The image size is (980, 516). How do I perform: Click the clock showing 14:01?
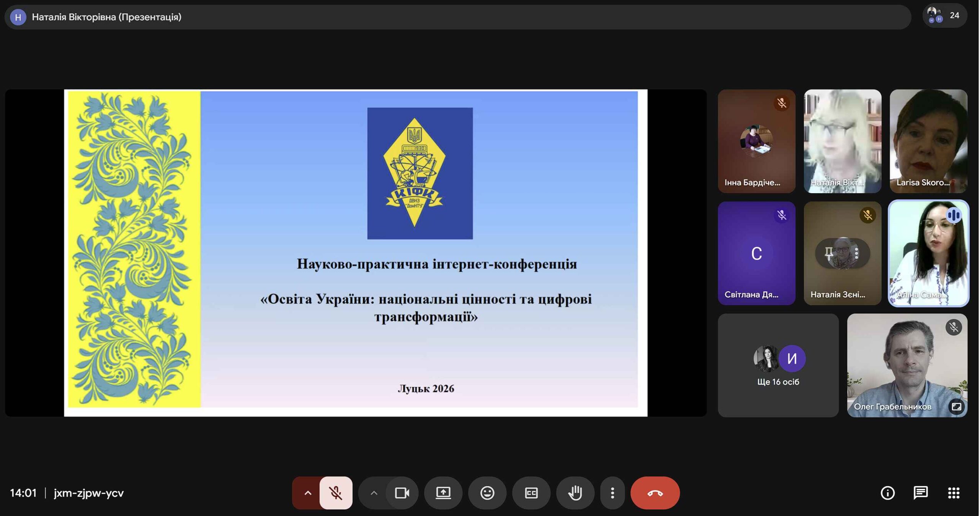click(23, 493)
